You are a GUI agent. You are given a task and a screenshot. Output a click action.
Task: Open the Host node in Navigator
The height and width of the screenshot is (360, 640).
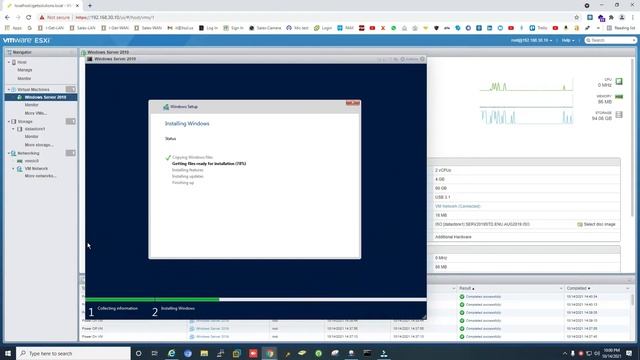point(22,62)
